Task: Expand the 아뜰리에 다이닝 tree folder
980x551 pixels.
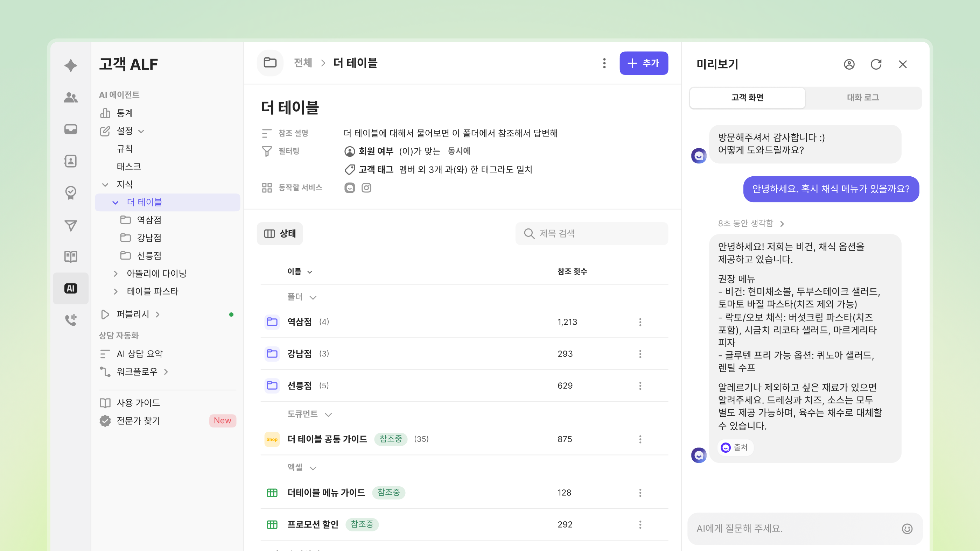Action: click(x=115, y=274)
